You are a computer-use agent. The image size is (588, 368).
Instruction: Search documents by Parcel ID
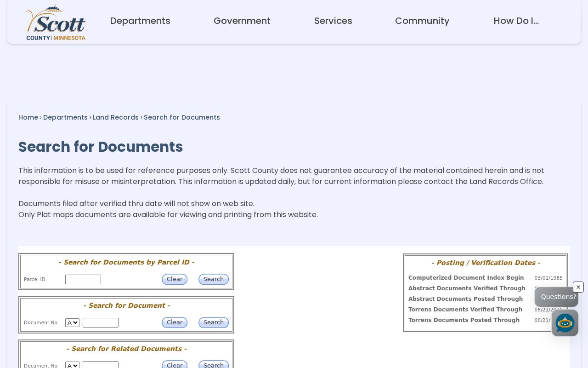click(x=214, y=279)
